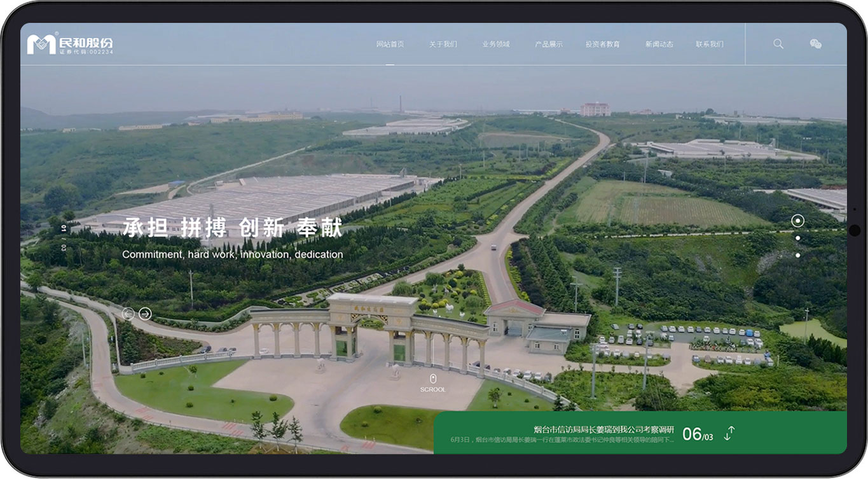This screenshot has width=868, height=479.
Task: Open news headline 烟台市信访局局长姜瑞到我公司考察调研
Action: pyautogui.click(x=603, y=429)
